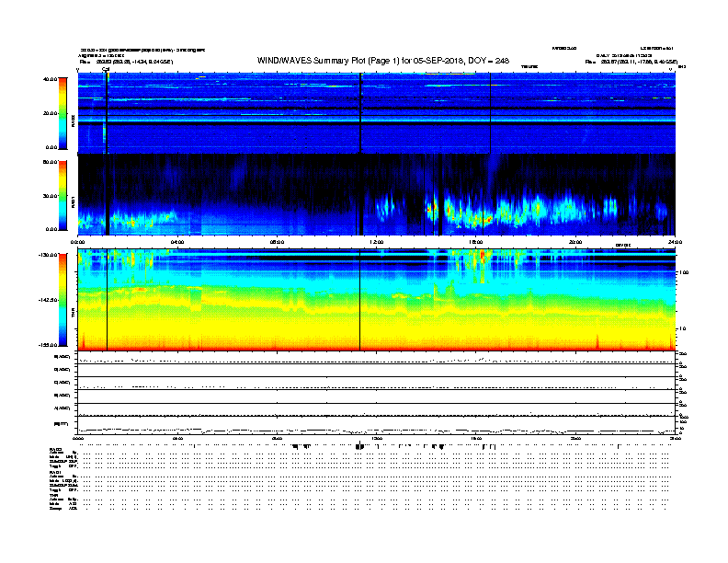This screenshot has height=563, width=728.
Task: Click the Cal marker above RAD2 spectrogram
Action: (106, 70)
